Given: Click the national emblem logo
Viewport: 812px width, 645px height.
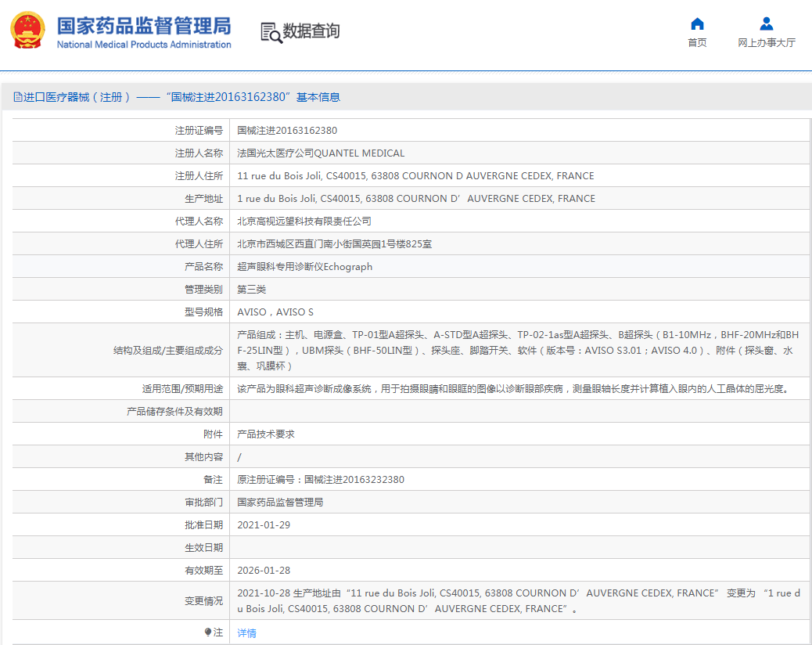Looking at the screenshot, I should coord(28,31).
